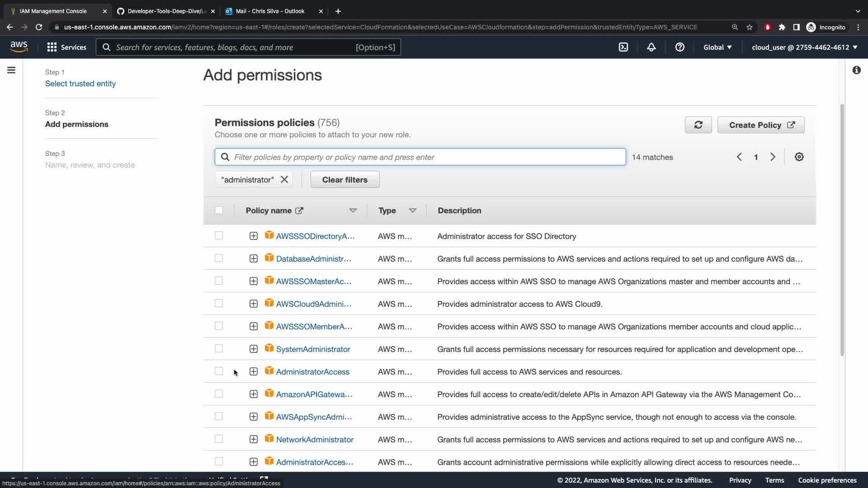Expand the NetworkAdministrator policy row
The width and height of the screenshot is (868, 488).
point(254,439)
